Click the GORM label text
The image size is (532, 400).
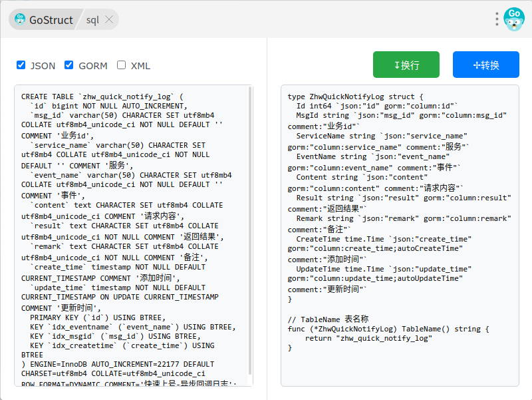coord(93,66)
